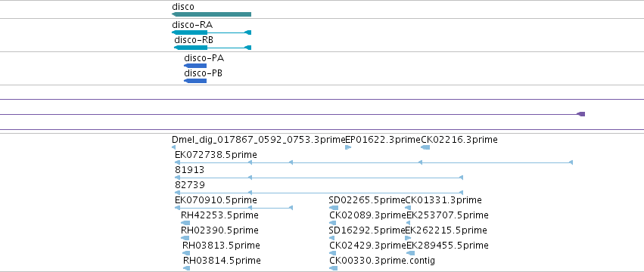The height and width of the screenshot is (272, 644).
Task: Select the SD02265.5prime glyph
Action: pos(334,208)
